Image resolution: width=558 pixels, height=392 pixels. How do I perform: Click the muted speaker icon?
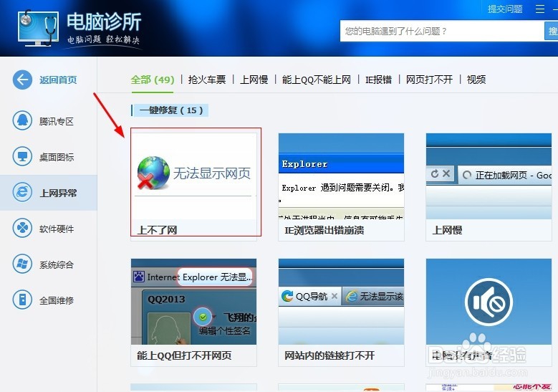coord(489,302)
